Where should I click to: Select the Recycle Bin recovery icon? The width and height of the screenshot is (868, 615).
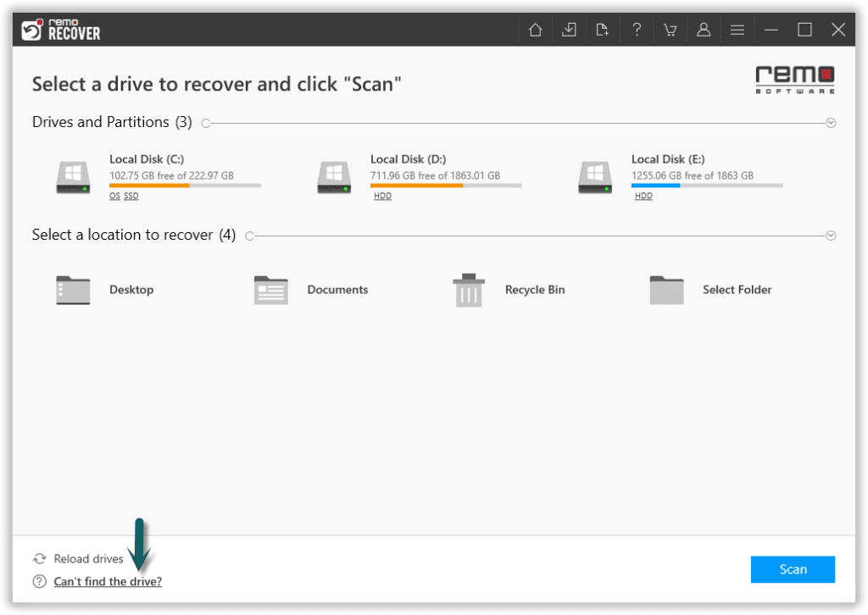pos(469,290)
